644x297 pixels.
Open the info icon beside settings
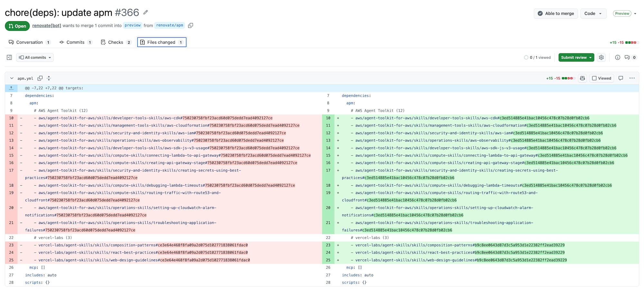tap(617, 57)
